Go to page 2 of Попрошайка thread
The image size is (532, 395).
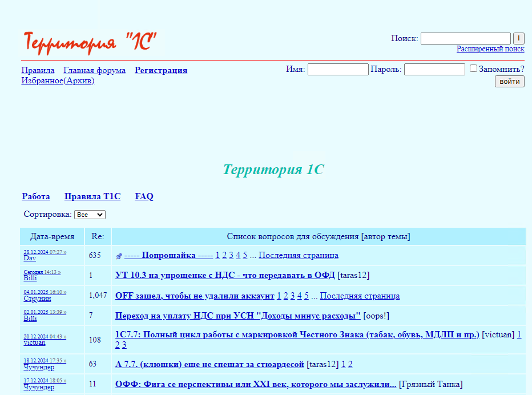point(224,255)
